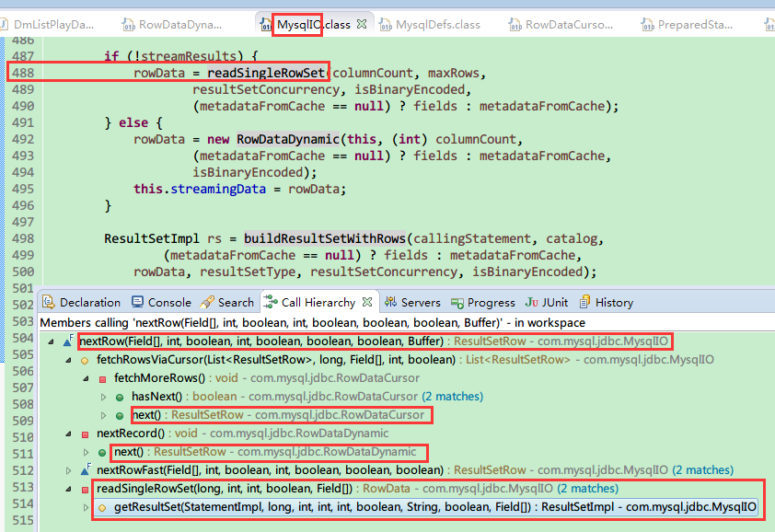775x532 pixels.
Task: Click the Search flashlight icon
Action: (x=207, y=302)
